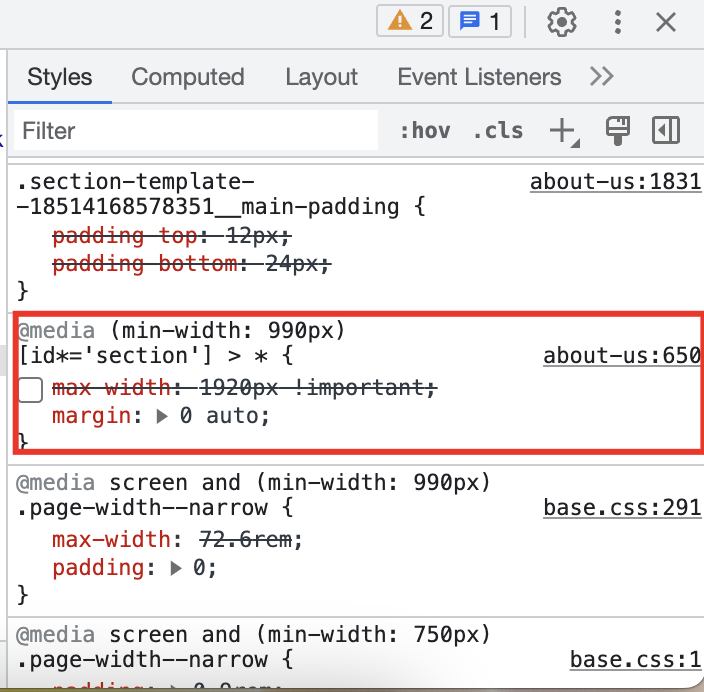Switch to the Event Listeners tab
Viewport: 704px width, 692px height.
click(x=479, y=77)
